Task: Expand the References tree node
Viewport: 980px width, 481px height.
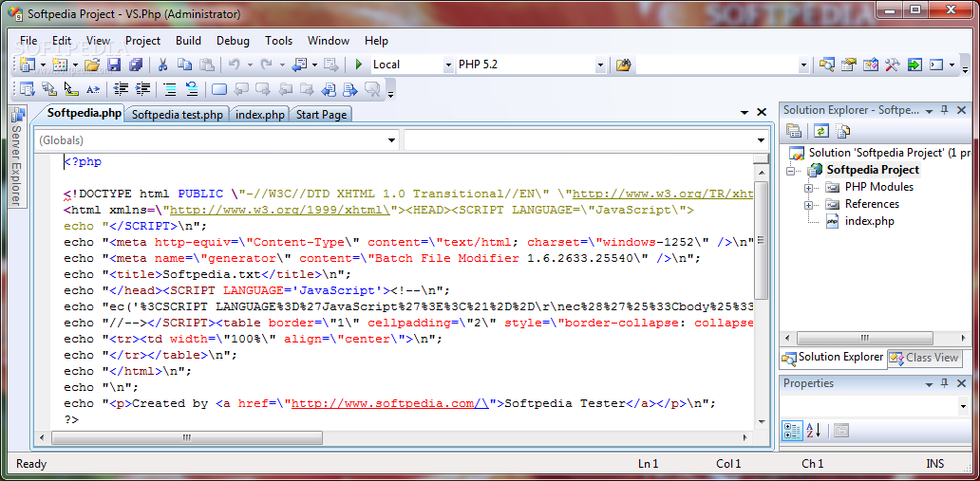Action: (x=808, y=204)
